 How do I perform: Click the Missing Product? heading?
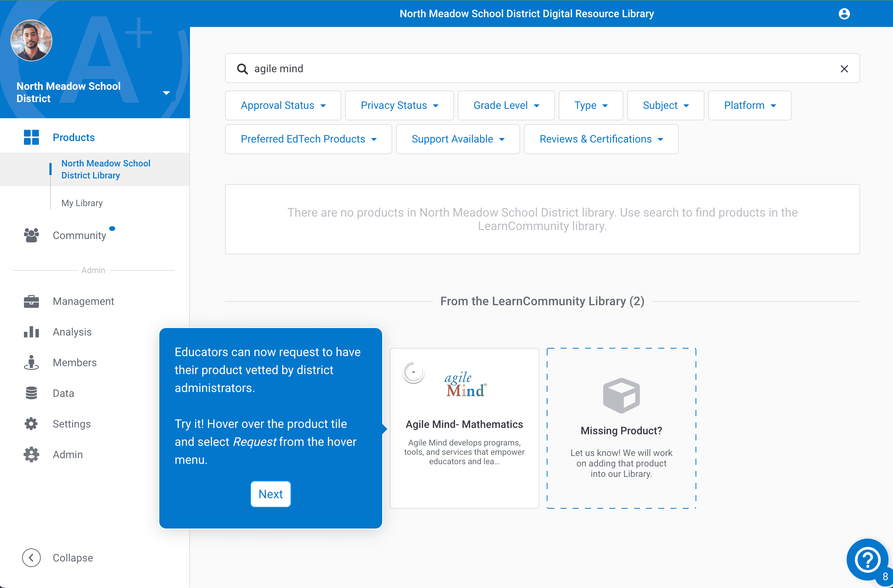621,431
